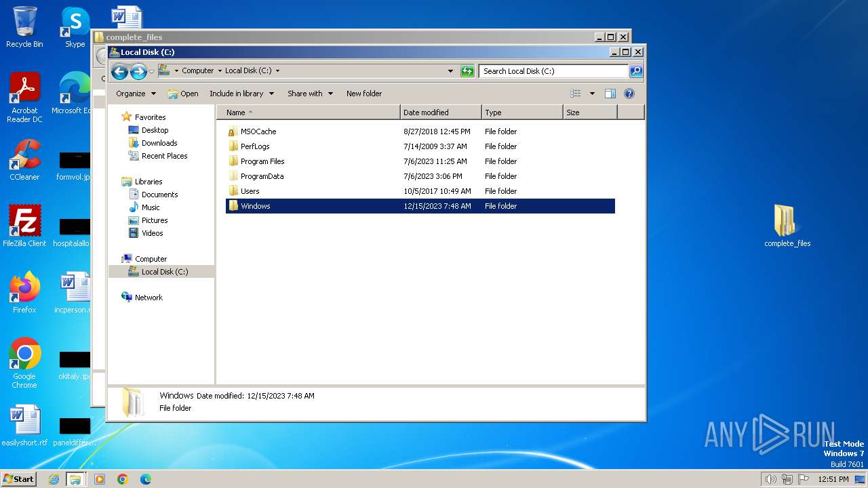Open Internet Explorer from taskbar
868x488 pixels.
(x=54, y=479)
